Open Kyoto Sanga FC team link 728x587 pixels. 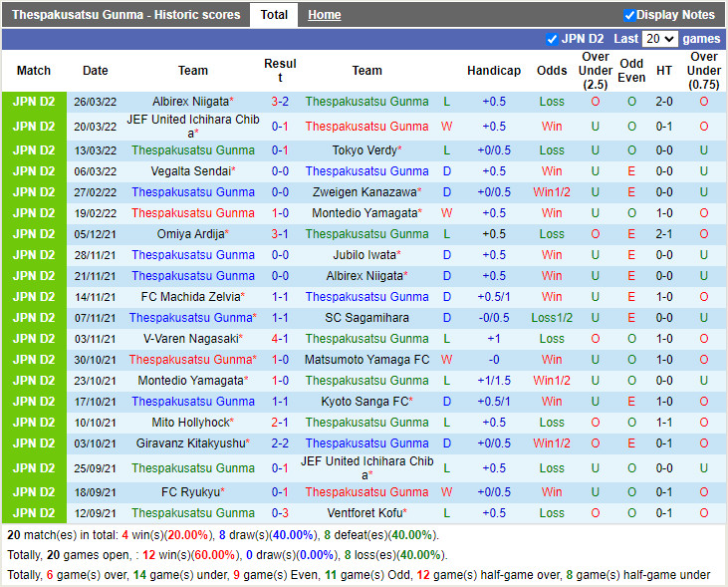364,402
